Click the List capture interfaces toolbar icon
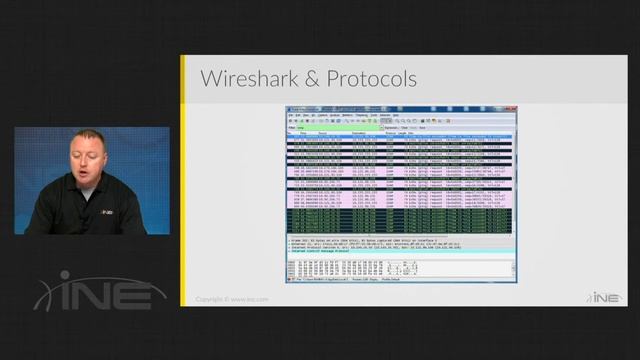640x360 pixels. click(291, 121)
